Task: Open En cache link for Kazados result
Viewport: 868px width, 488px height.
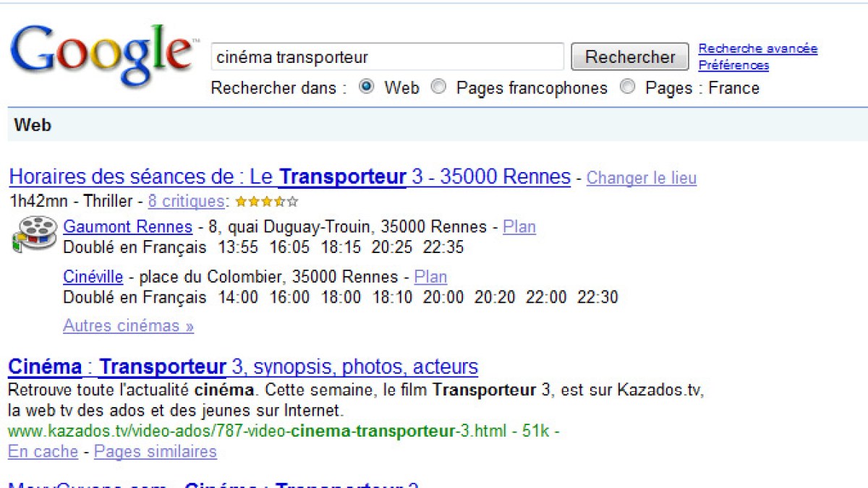Action: [x=43, y=452]
